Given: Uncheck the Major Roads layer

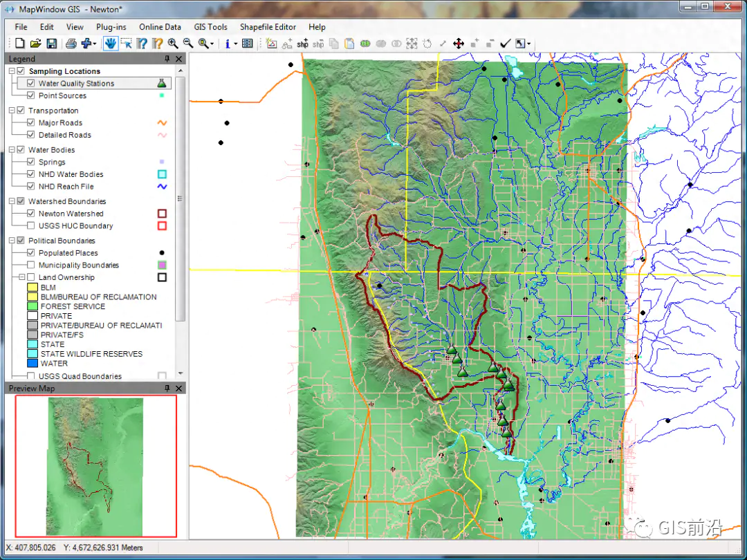Looking at the screenshot, I should (31, 123).
